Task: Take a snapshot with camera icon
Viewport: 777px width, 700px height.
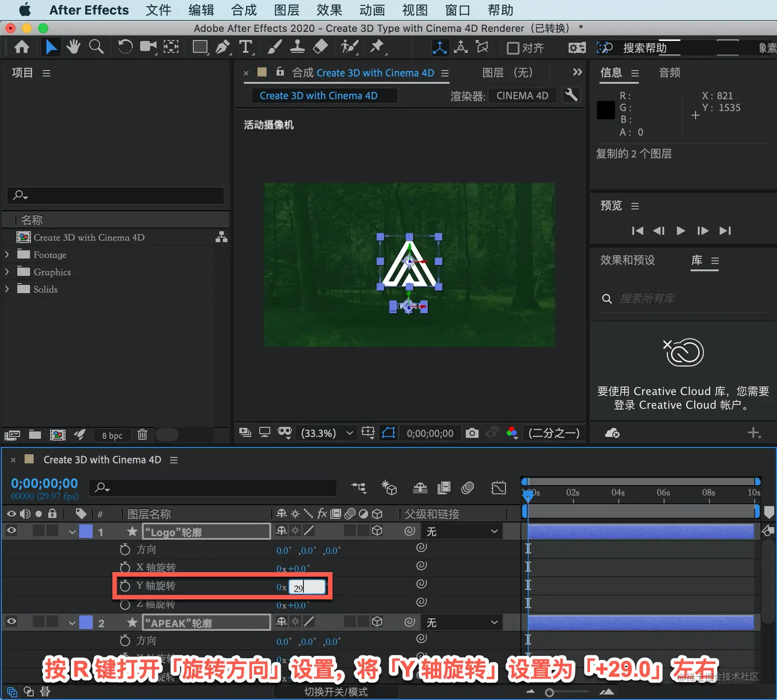Action: click(472, 433)
